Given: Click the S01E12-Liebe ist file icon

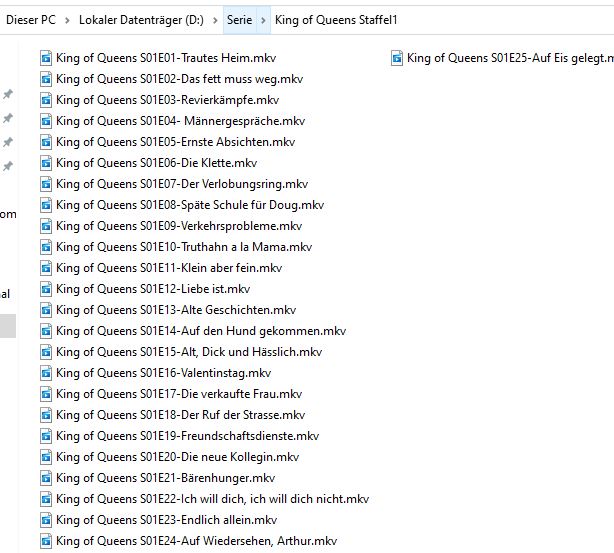Looking at the screenshot, I should coord(46,289).
